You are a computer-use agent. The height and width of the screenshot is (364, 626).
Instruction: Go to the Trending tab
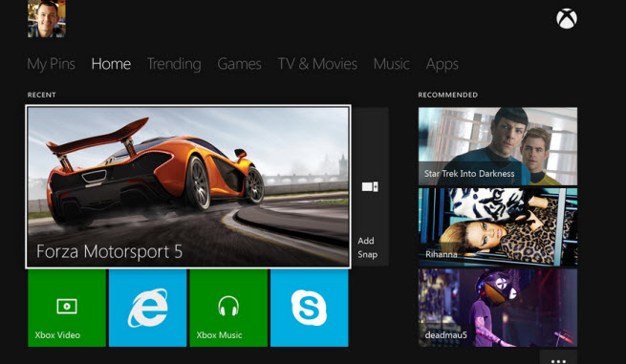point(174,64)
